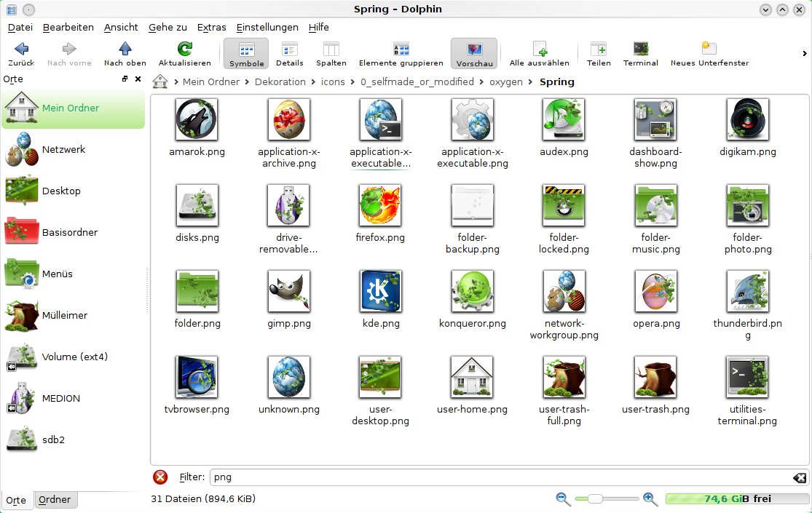
Task: Select the kde.png thumbnail
Action: click(381, 292)
